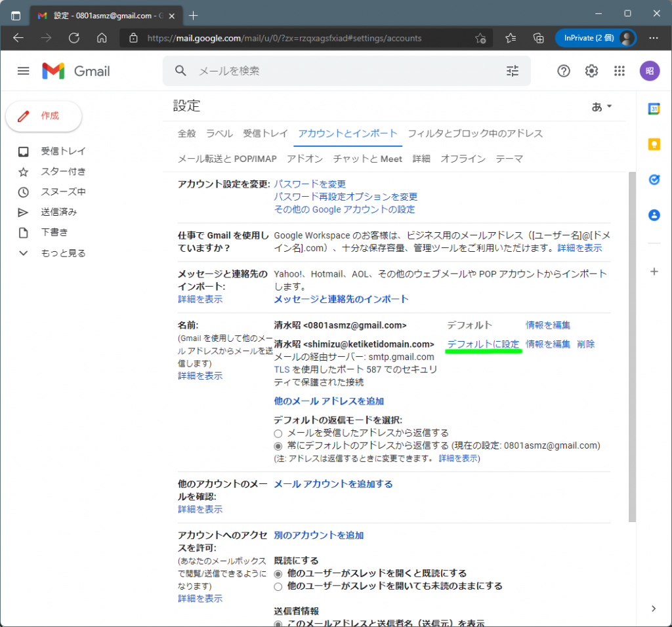Go back with browser back arrow

[18, 38]
